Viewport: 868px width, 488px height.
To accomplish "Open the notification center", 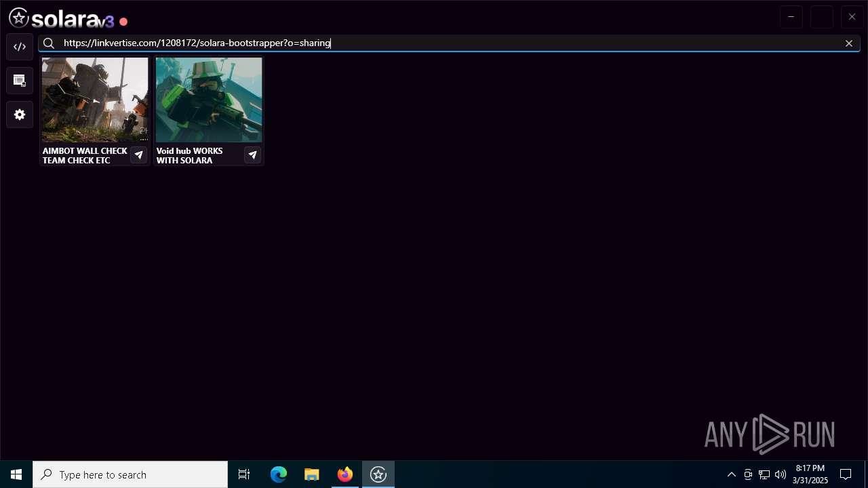I will pos(846,474).
